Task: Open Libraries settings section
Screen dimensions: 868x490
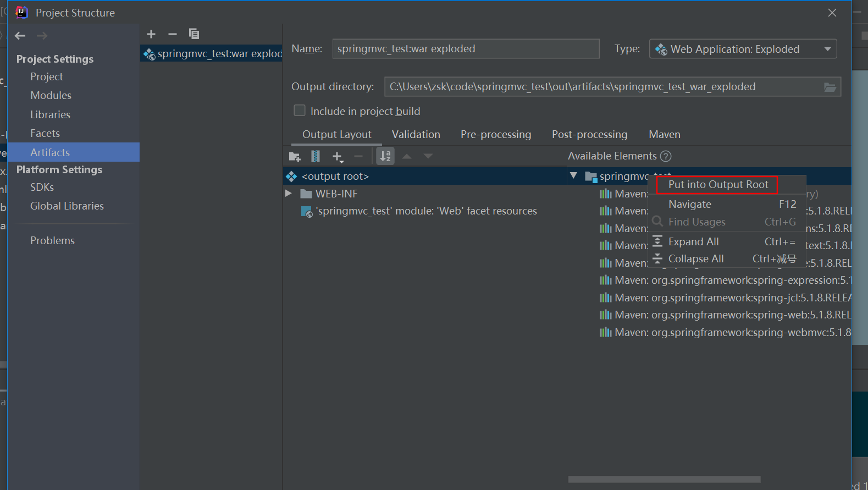Action: (51, 115)
